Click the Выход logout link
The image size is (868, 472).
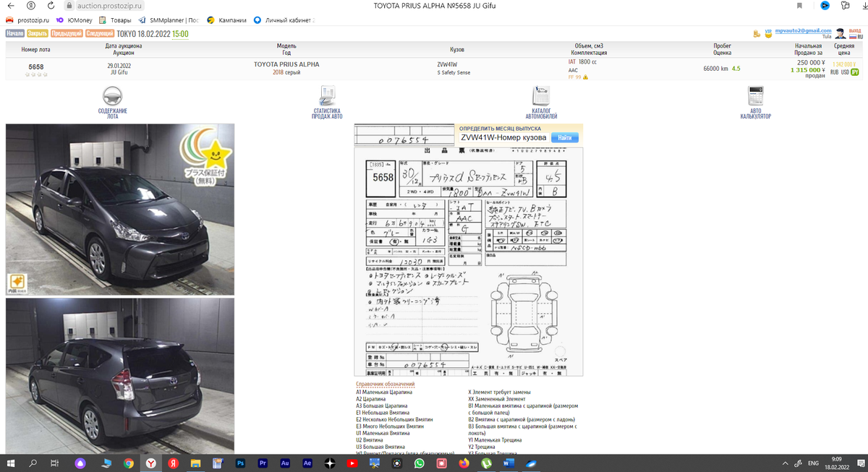click(x=855, y=30)
